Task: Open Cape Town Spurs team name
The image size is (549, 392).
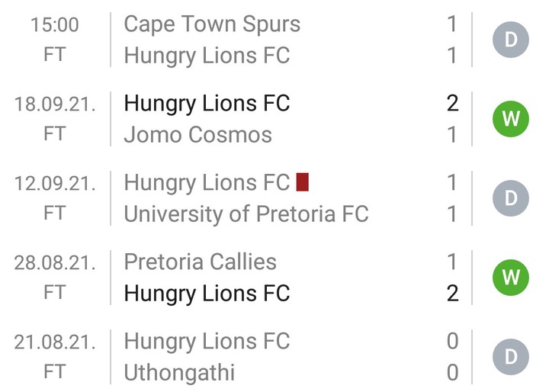Action: (x=212, y=24)
